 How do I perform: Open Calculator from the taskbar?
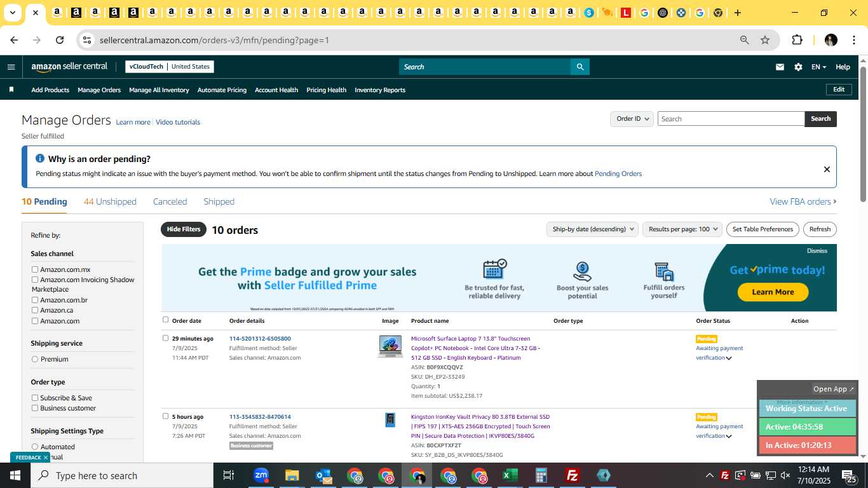click(x=541, y=475)
